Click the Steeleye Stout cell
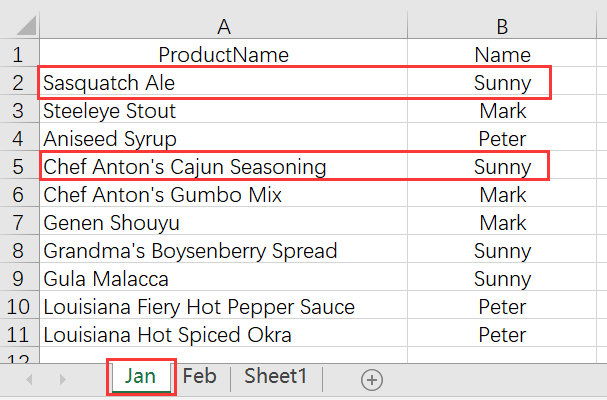Screen dimensions: 607x400 point(110,111)
